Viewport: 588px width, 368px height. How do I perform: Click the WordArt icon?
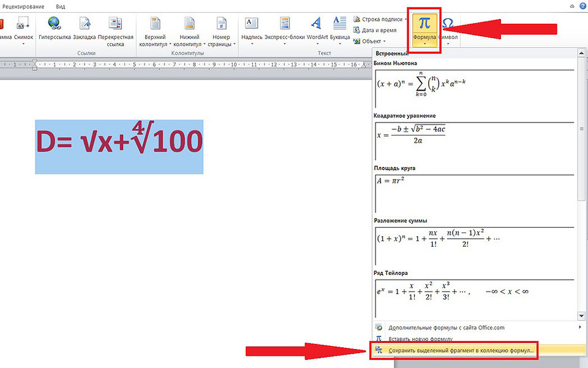click(x=317, y=24)
